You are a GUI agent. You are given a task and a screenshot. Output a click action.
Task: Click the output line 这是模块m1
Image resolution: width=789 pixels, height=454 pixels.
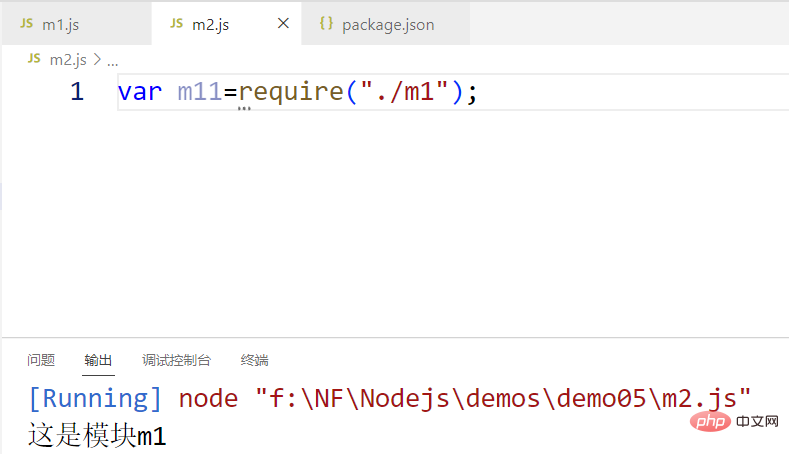click(97, 435)
